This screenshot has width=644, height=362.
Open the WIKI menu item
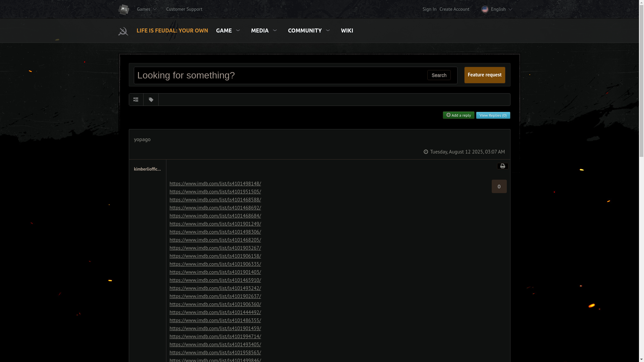(347, 31)
